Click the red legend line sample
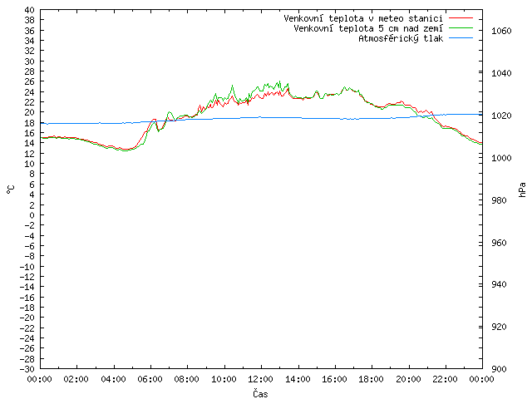The image size is (532, 399). pos(461,17)
